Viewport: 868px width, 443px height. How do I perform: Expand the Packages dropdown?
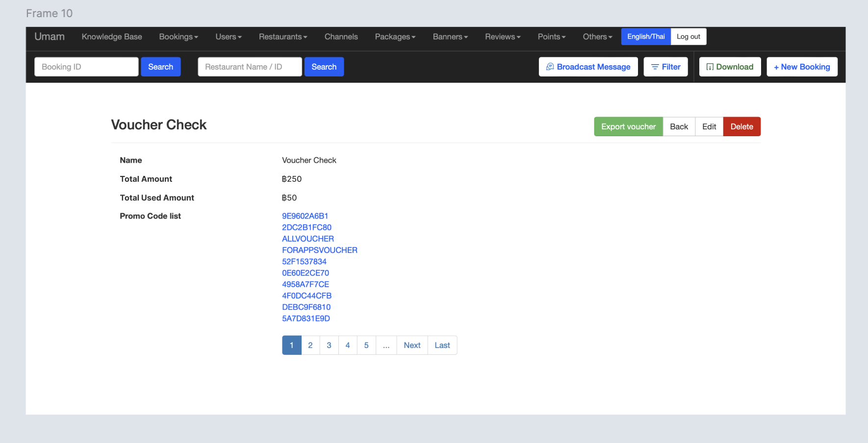(395, 37)
